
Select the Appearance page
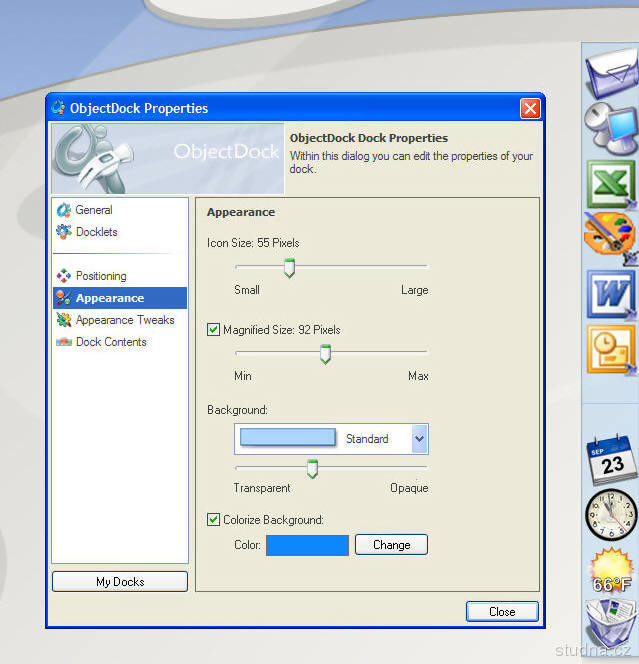(120, 298)
